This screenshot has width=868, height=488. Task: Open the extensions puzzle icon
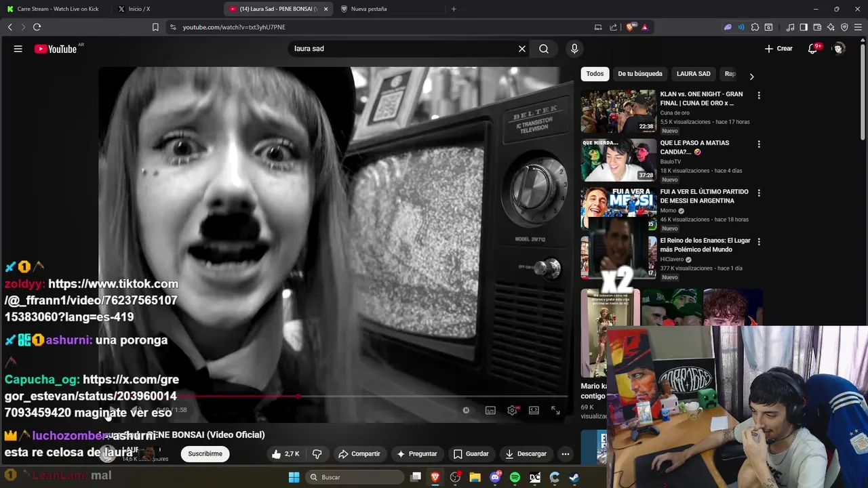(755, 27)
